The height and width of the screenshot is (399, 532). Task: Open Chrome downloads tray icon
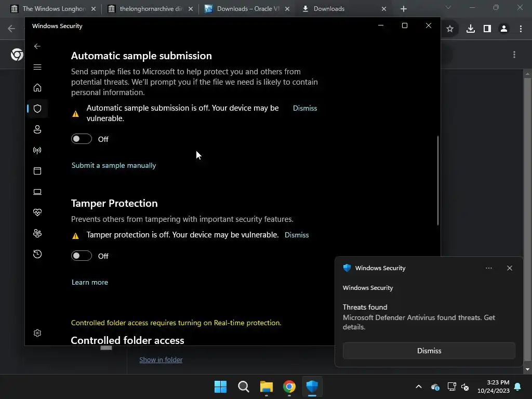click(471, 29)
